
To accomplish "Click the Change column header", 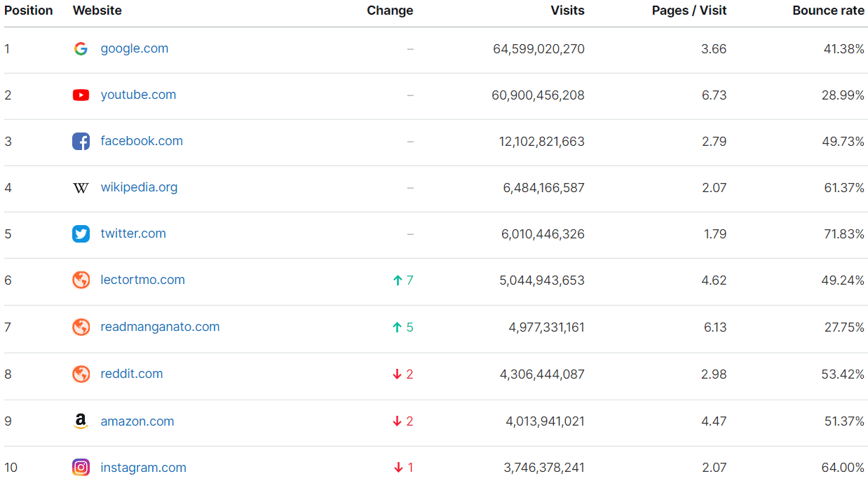I will pos(390,11).
